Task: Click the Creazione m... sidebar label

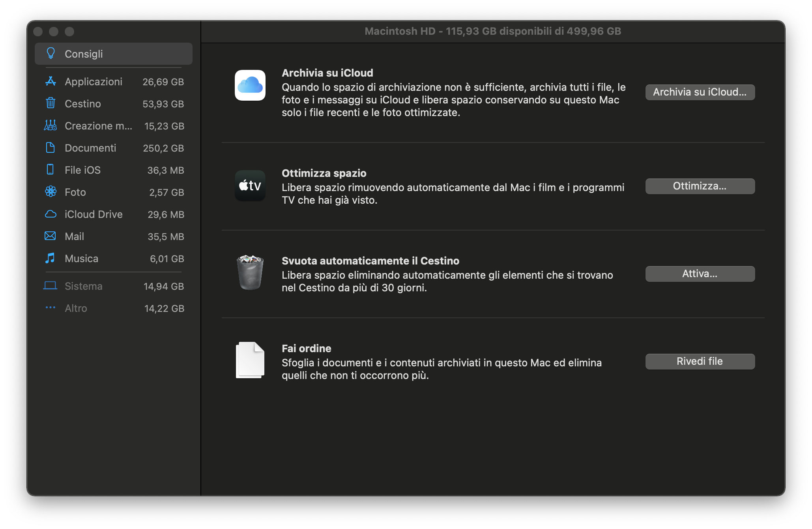Action: point(98,126)
